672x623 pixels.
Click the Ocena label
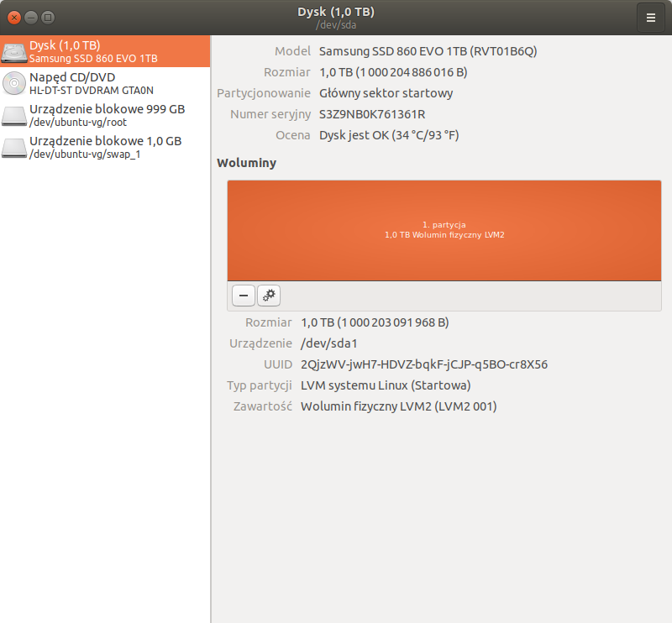pyautogui.click(x=293, y=135)
